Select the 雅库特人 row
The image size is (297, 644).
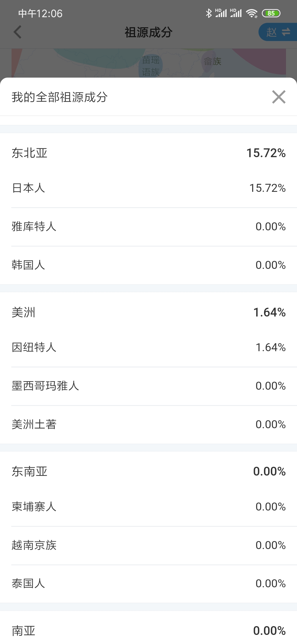pos(148,227)
